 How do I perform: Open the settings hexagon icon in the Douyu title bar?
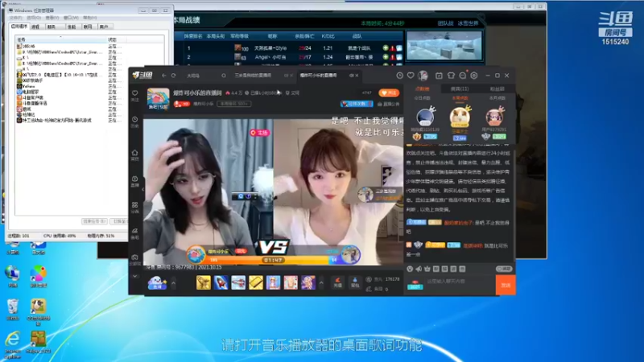coord(474,76)
